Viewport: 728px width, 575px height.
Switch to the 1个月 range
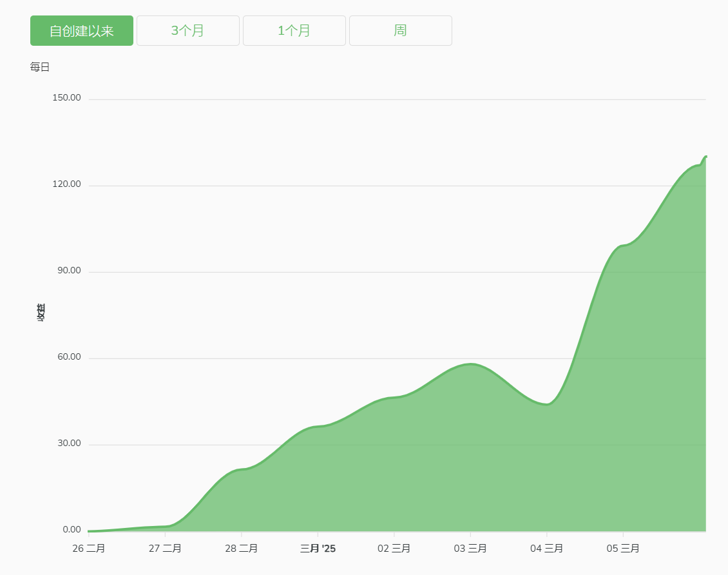294,31
